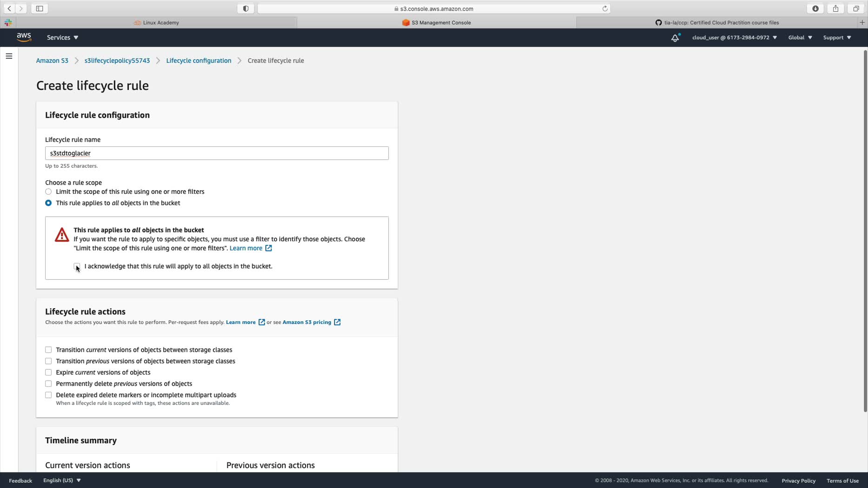This screenshot has height=488, width=868.
Task: Click the Feedback button in footer
Action: click(20, 481)
